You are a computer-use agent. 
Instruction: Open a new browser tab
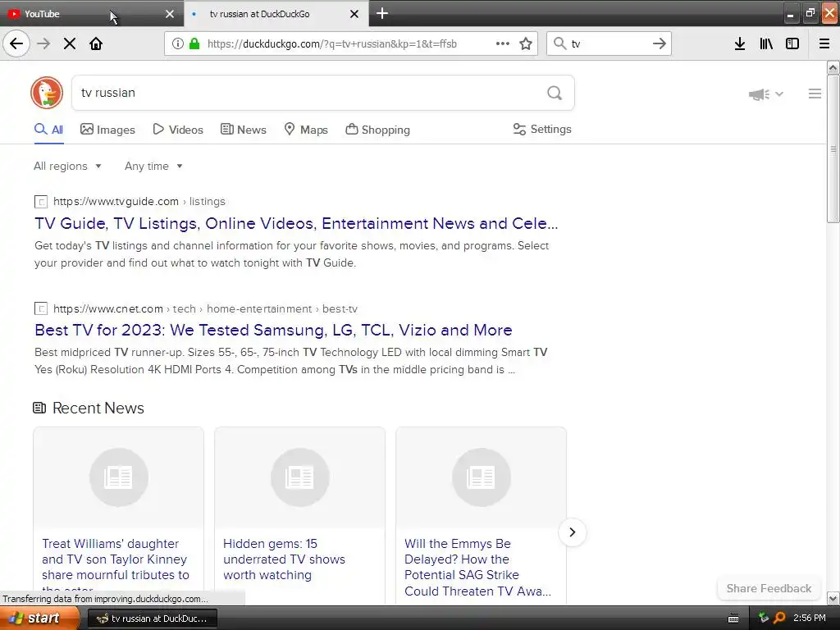(x=382, y=13)
